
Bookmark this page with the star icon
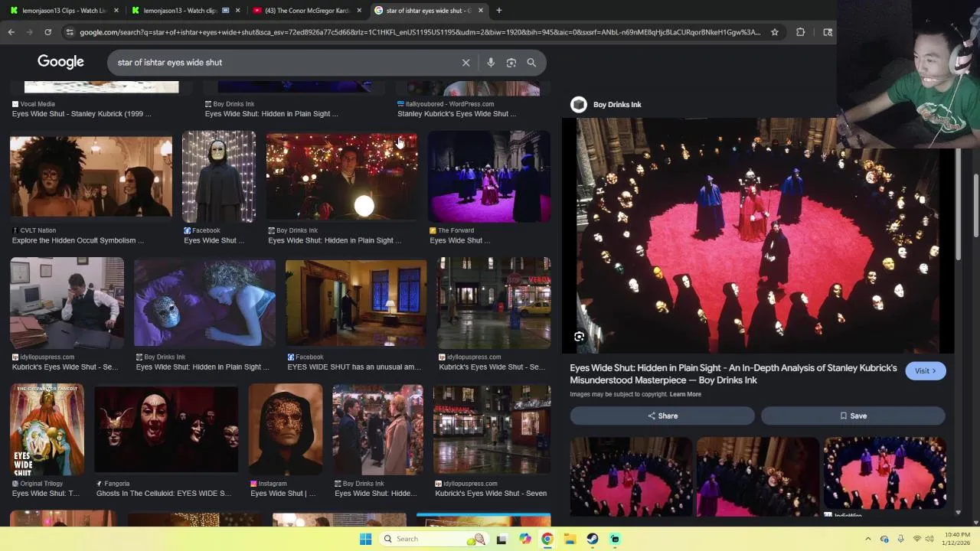pos(775,32)
